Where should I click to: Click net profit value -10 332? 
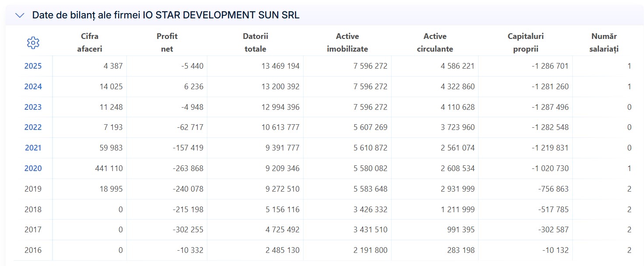click(190, 250)
